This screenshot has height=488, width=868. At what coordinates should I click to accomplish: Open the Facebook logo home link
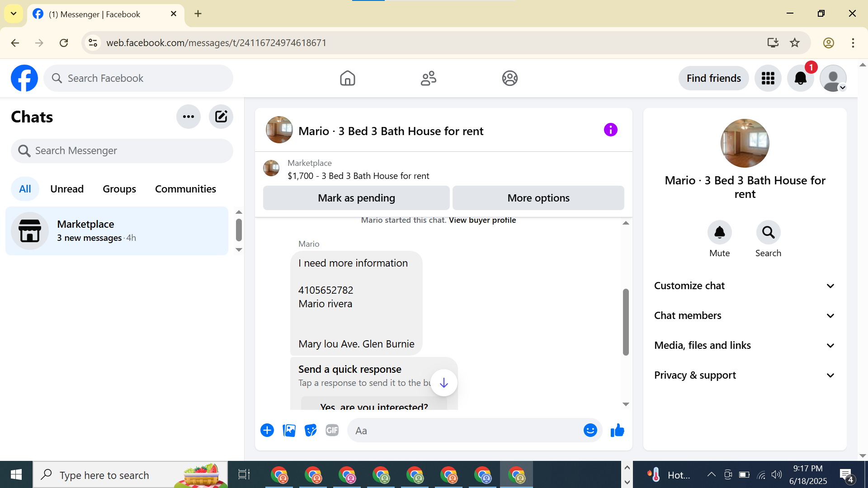(24, 78)
